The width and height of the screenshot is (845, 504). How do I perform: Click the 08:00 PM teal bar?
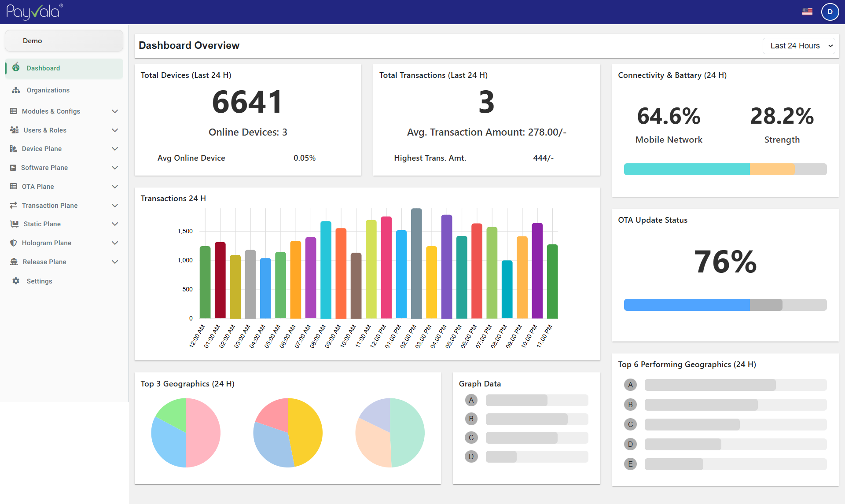coord(507,289)
